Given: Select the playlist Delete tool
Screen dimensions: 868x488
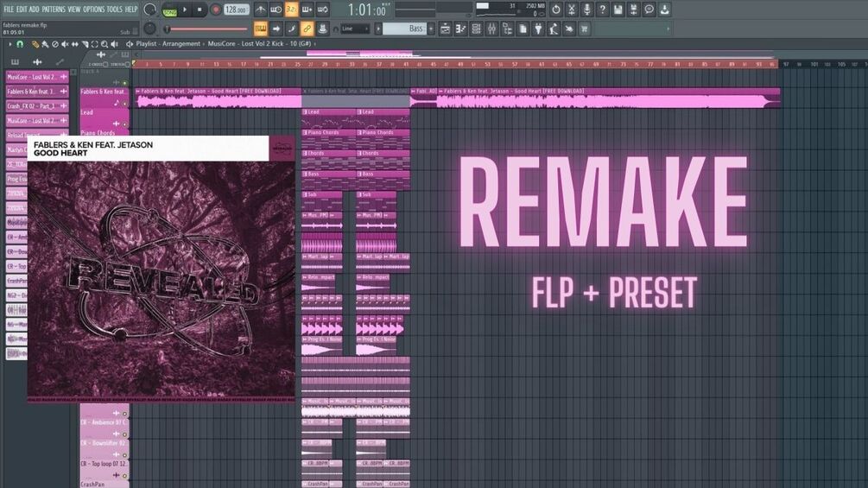Looking at the screenshot, I should coord(54,44).
